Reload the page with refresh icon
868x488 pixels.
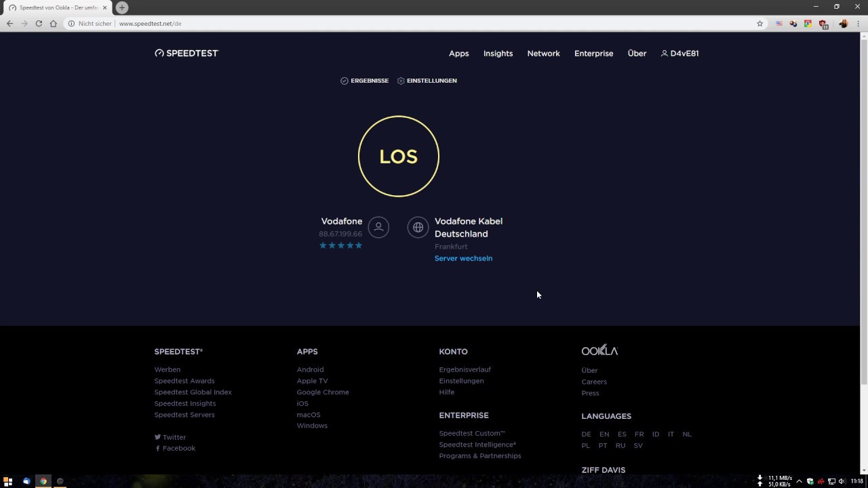coord(39,23)
